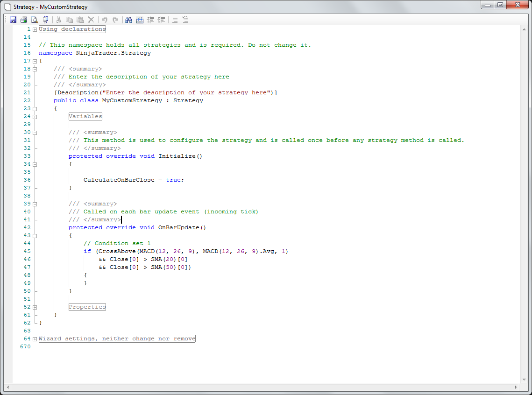The width and height of the screenshot is (532, 395).
Task: Redo the last undone edit
Action: click(x=115, y=20)
